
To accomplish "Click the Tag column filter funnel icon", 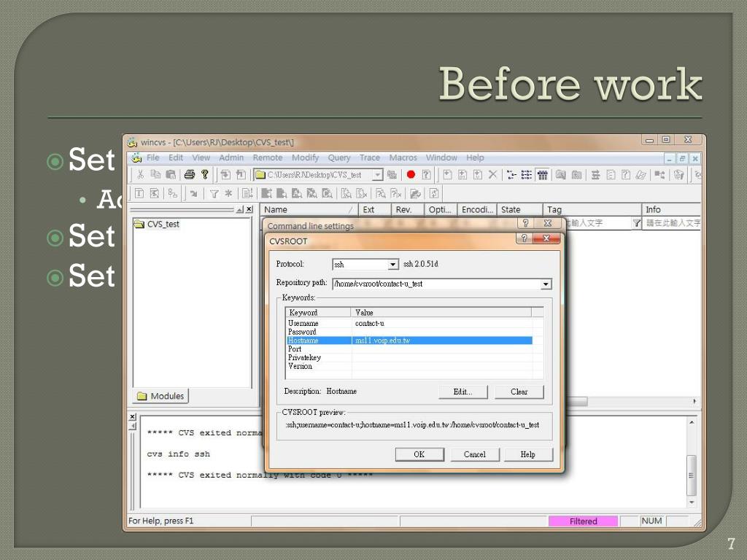I will pos(636,223).
